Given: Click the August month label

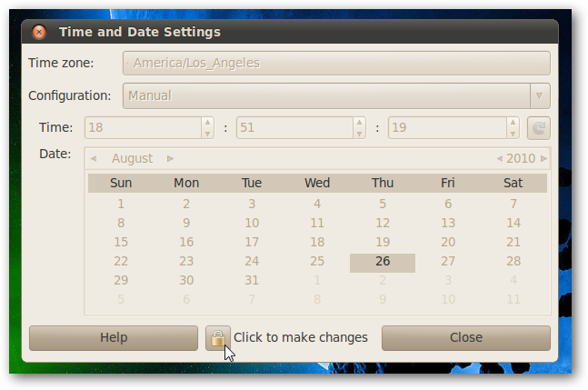Looking at the screenshot, I should [132, 158].
